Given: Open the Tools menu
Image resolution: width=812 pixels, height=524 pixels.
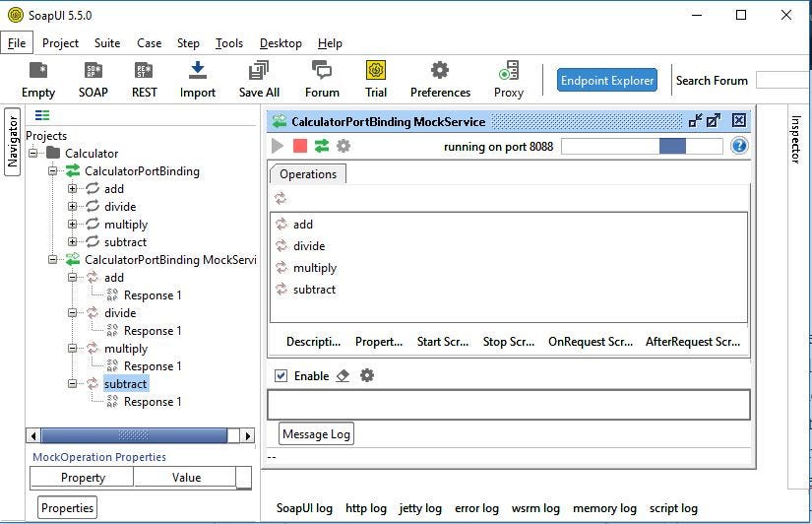Looking at the screenshot, I should 229,43.
